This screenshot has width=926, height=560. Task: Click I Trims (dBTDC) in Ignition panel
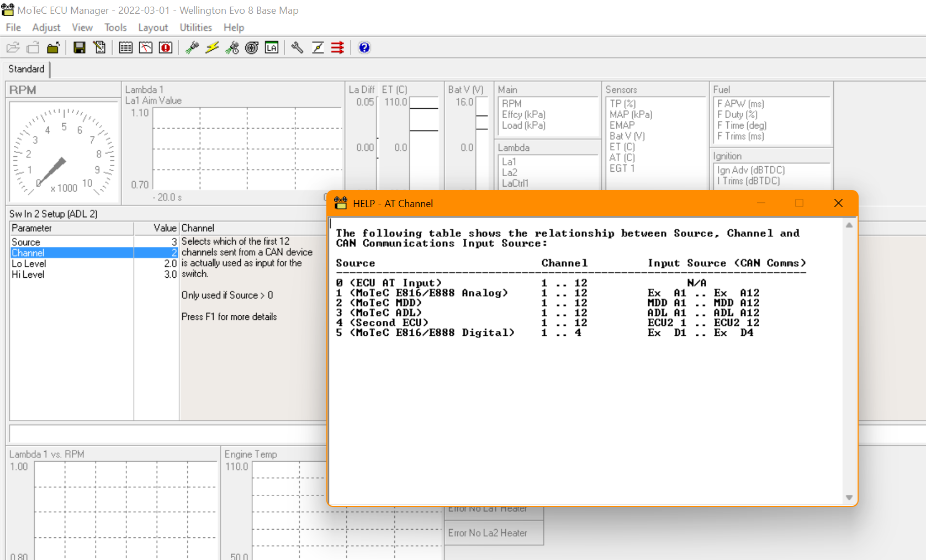coord(748,181)
